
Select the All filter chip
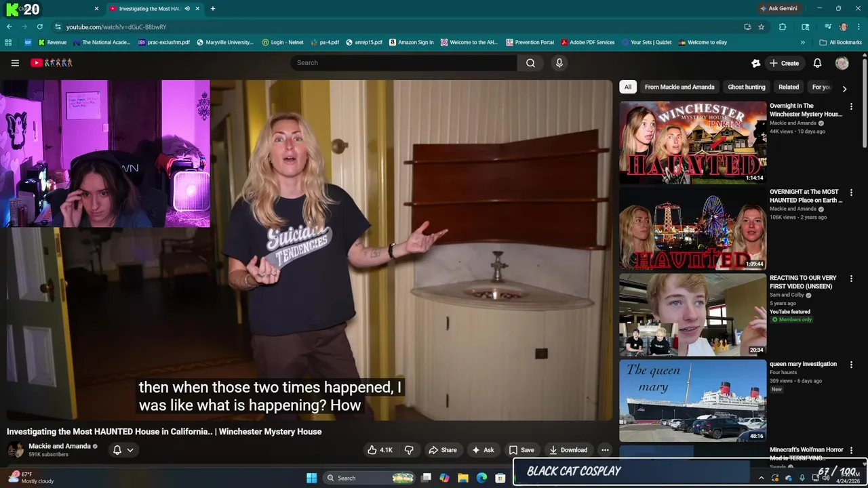(x=628, y=87)
